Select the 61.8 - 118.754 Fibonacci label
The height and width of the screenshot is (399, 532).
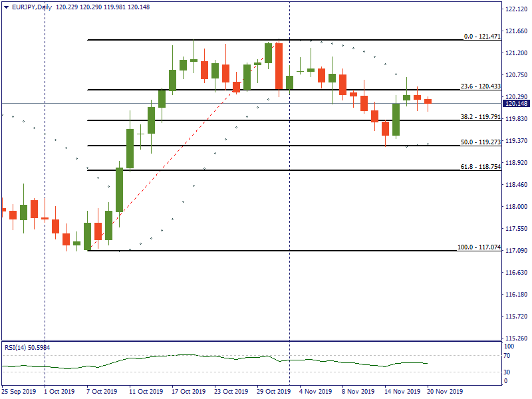(x=480, y=167)
